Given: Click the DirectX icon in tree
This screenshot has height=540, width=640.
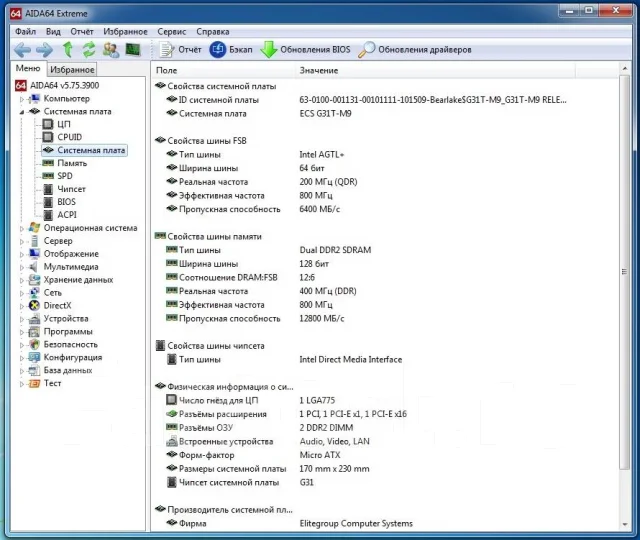Looking at the screenshot, I should (x=34, y=305).
